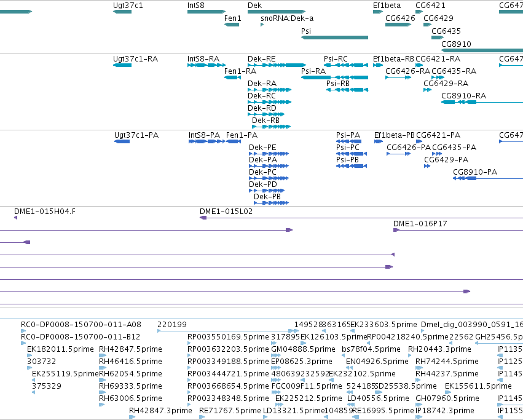Click the CG6426-RA transcript label
Image resolution: width=523 pixels, height=420 pixels.
(408, 71)
